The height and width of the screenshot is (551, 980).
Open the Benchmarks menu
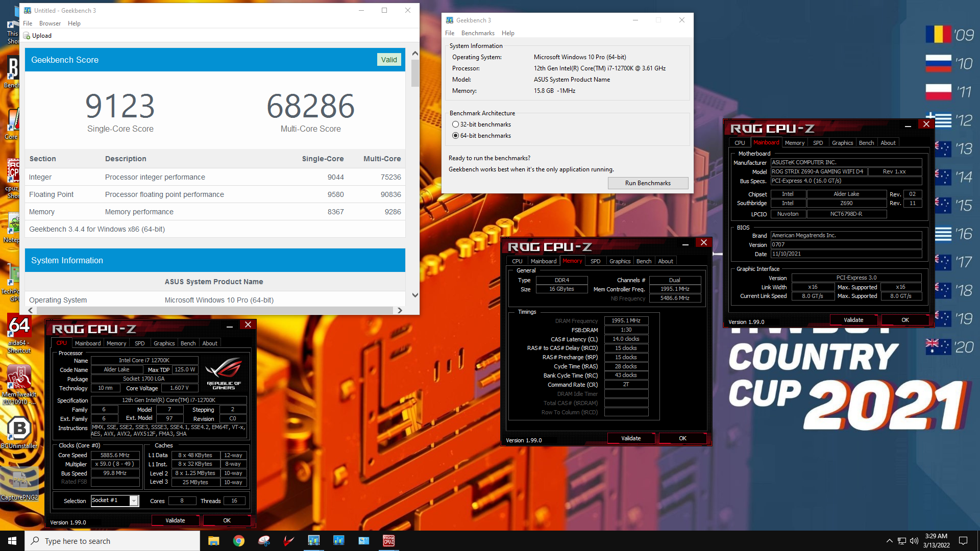click(478, 33)
